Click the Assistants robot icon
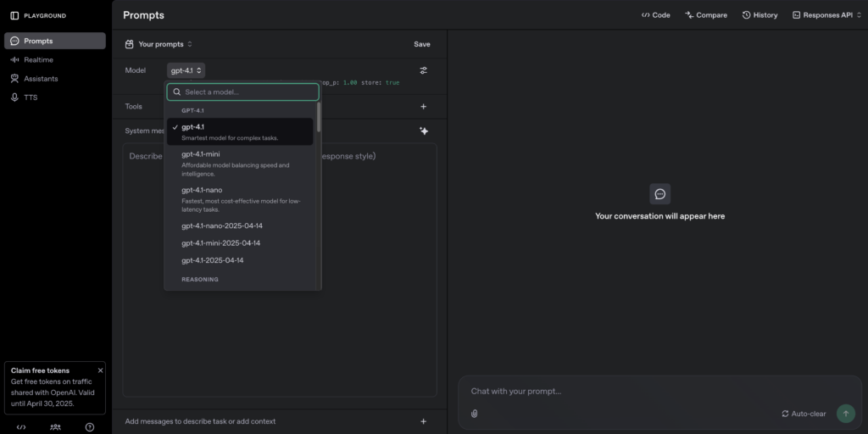 coord(15,79)
